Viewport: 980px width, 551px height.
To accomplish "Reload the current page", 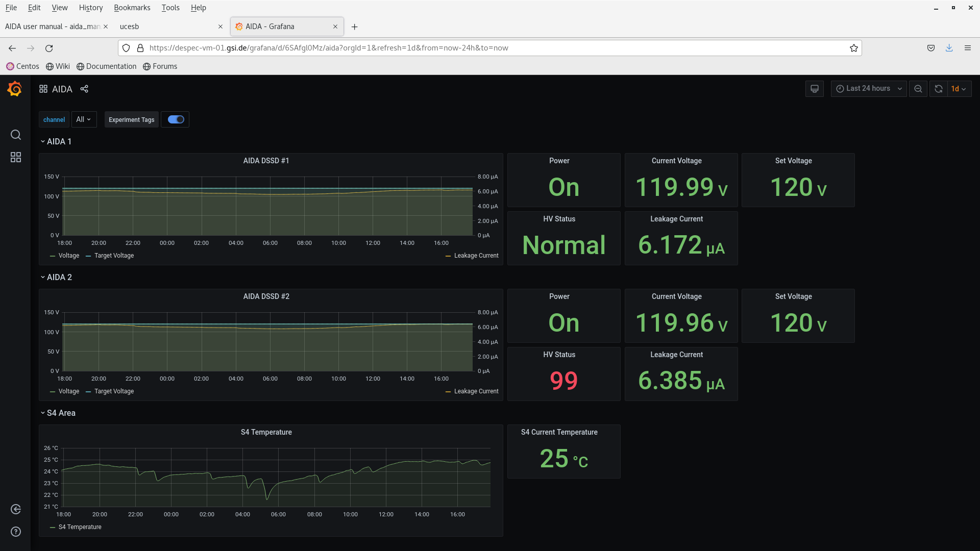I will click(49, 48).
